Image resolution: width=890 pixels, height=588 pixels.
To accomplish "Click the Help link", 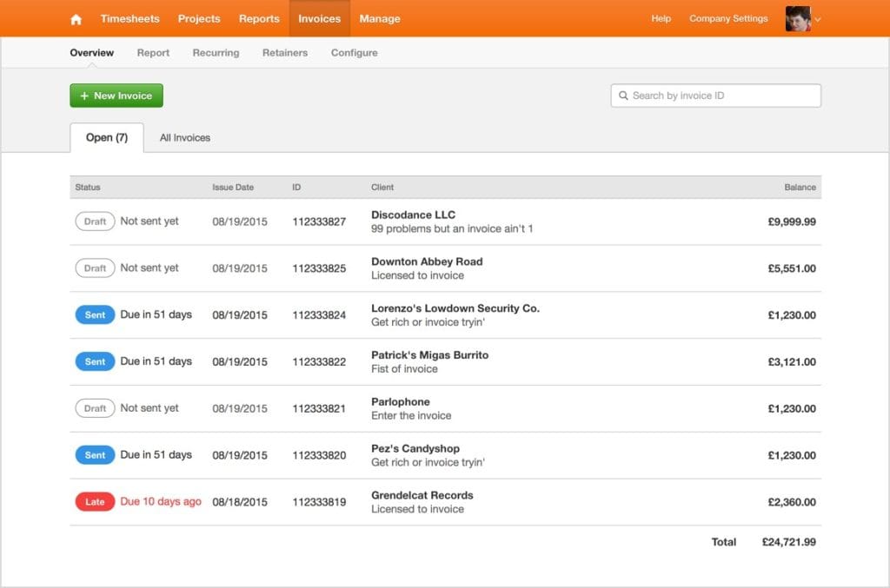I will (x=661, y=18).
